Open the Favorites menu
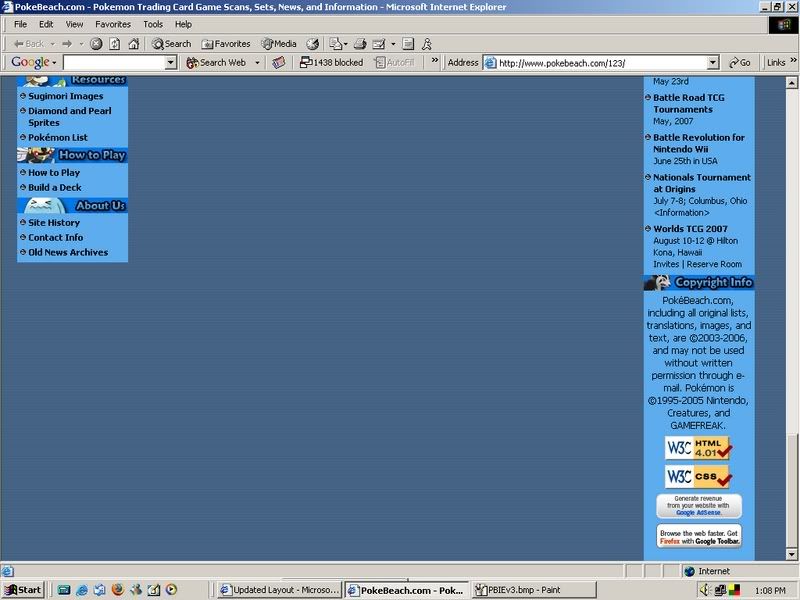The image size is (800, 600). [x=113, y=24]
